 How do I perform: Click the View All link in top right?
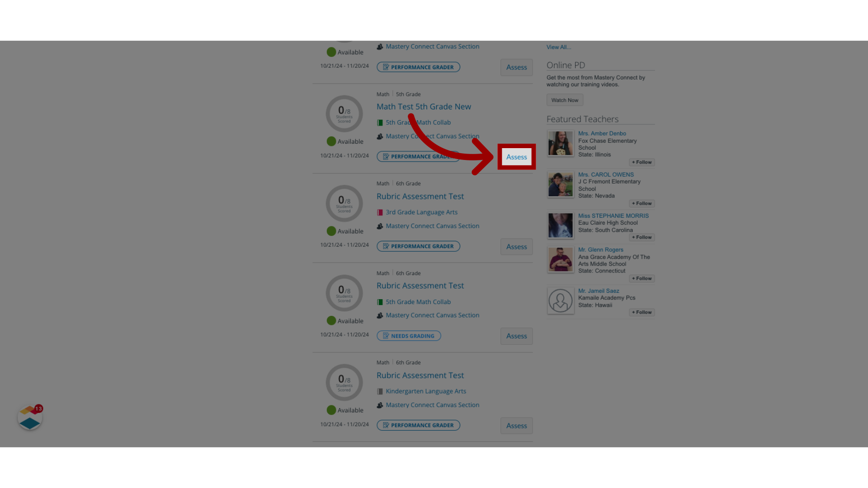click(559, 47)
